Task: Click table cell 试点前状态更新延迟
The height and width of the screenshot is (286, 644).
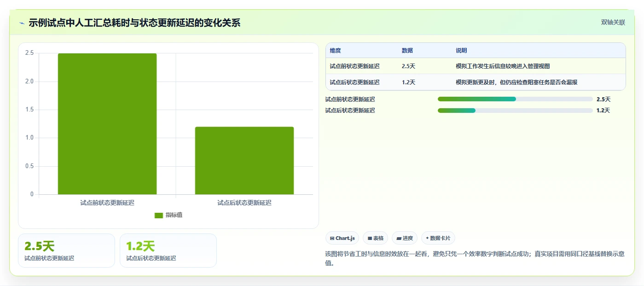Action: pos(354,66)
